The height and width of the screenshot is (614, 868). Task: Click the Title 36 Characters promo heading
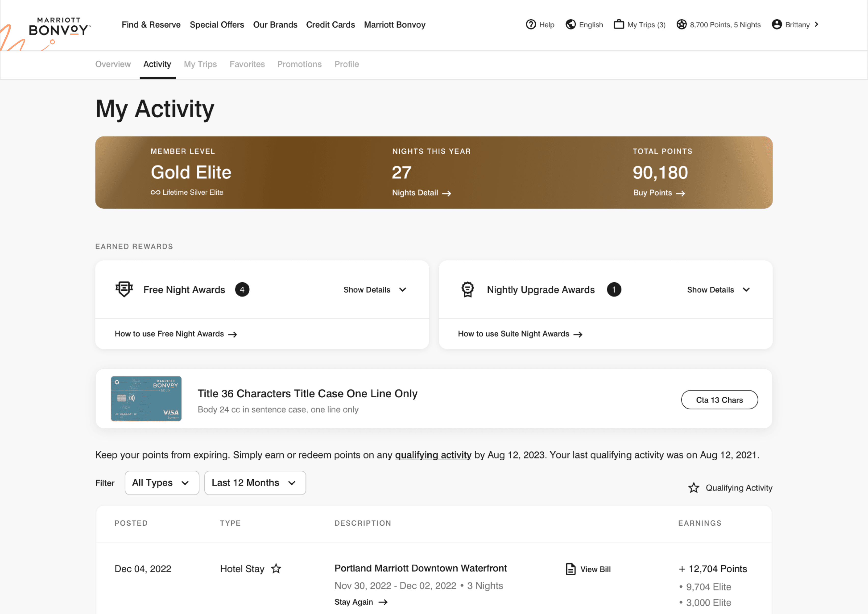[307, 394]
